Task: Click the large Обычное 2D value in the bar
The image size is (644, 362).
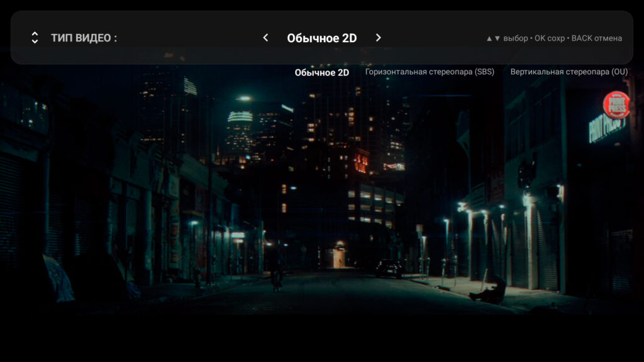Action: click(321, 38)
